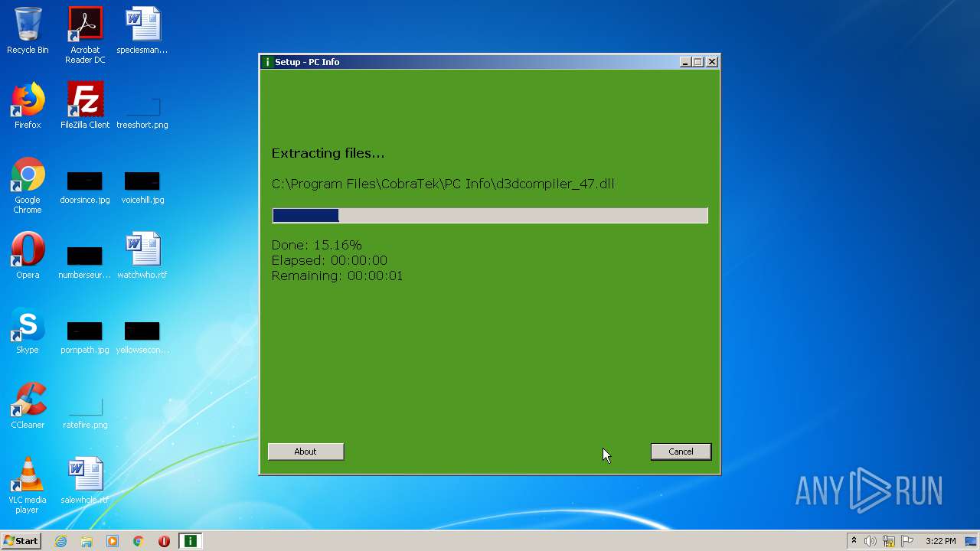Activate PC Info setup taskbar button
This screenshot has width=980, height=551.
190,541
